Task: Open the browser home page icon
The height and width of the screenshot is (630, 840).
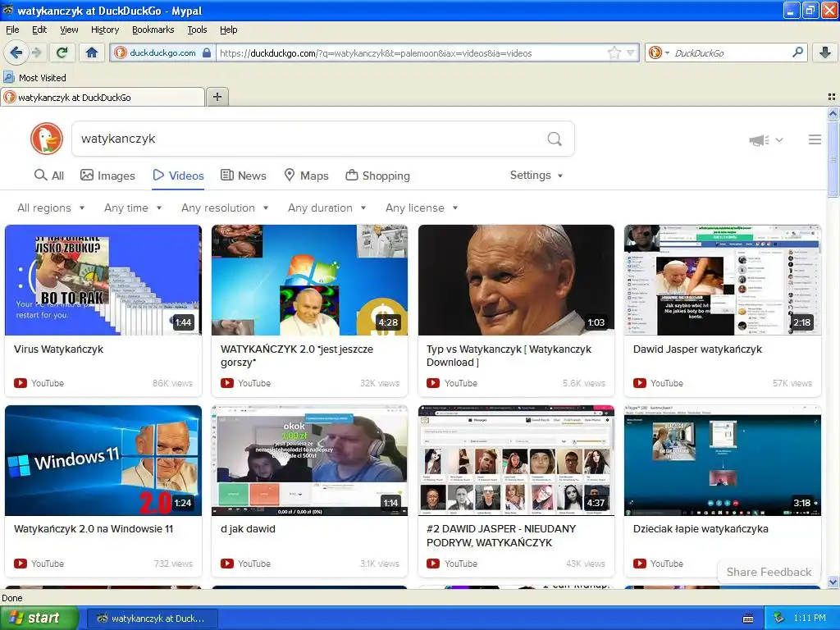Action: [92, 52]
